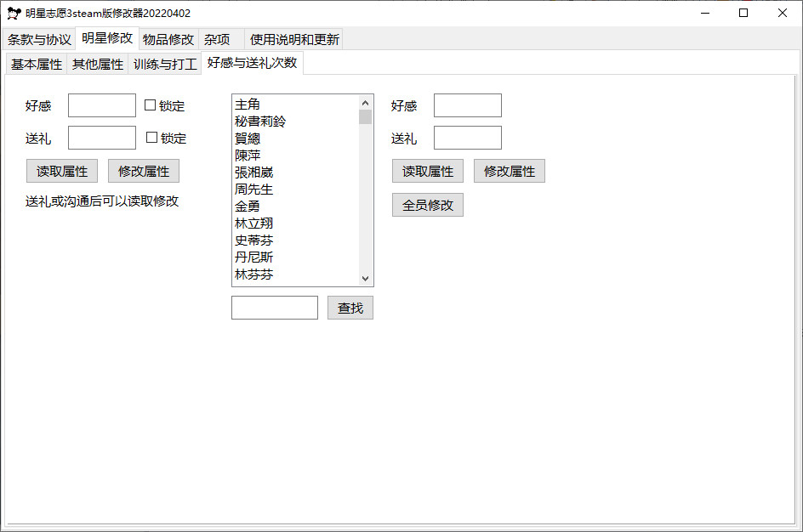Click the left 读取属性 button

click(62, 171)
